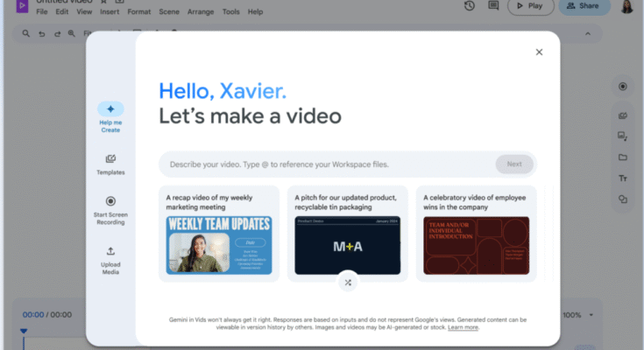Select the text tool in right panel
Screen dimensions: 644x350
622,178
